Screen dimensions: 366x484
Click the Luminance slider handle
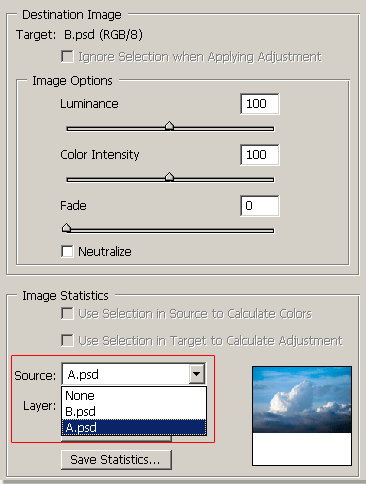pos(170,126)
